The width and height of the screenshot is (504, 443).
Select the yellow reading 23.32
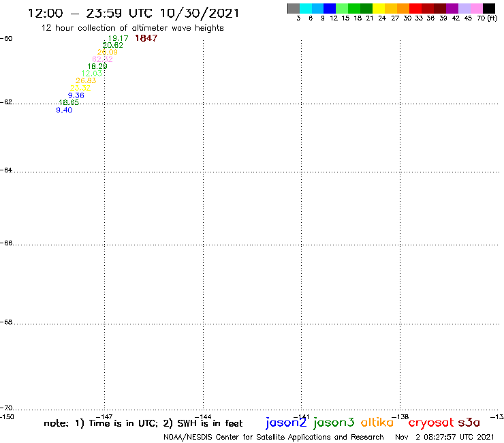tap(80, 88)
